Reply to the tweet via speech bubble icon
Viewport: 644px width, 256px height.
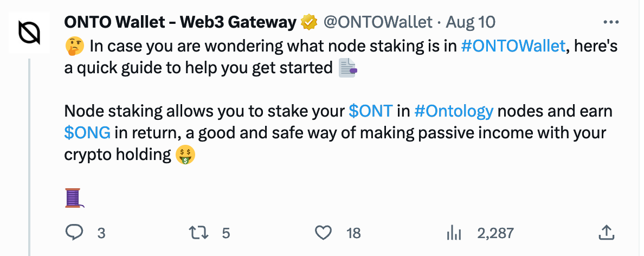pos(74,233)
